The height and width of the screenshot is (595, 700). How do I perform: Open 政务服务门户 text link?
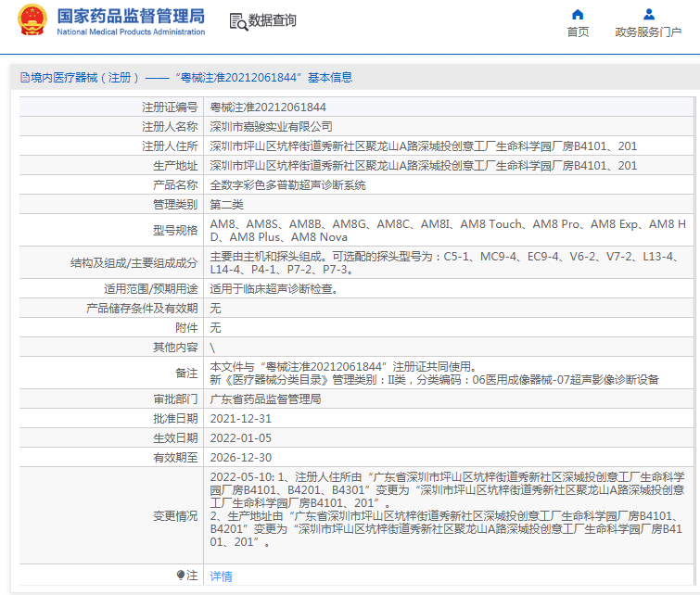pyautogui.click(x=648, y=32)
